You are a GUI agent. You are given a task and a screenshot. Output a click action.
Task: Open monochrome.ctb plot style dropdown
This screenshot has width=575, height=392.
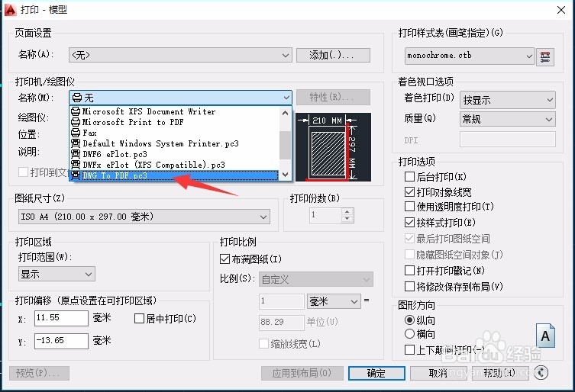(x=470, y=56)
